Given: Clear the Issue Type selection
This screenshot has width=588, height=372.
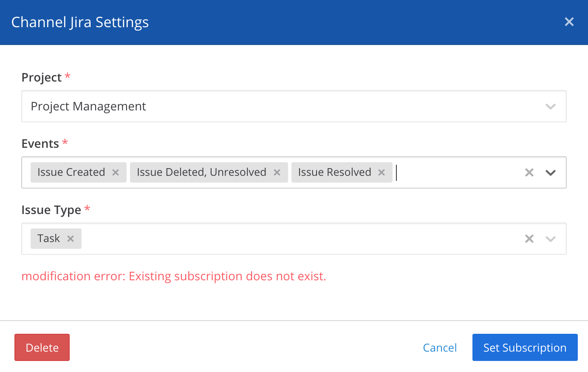Looking at the screenshot, I should click(529, 238).
